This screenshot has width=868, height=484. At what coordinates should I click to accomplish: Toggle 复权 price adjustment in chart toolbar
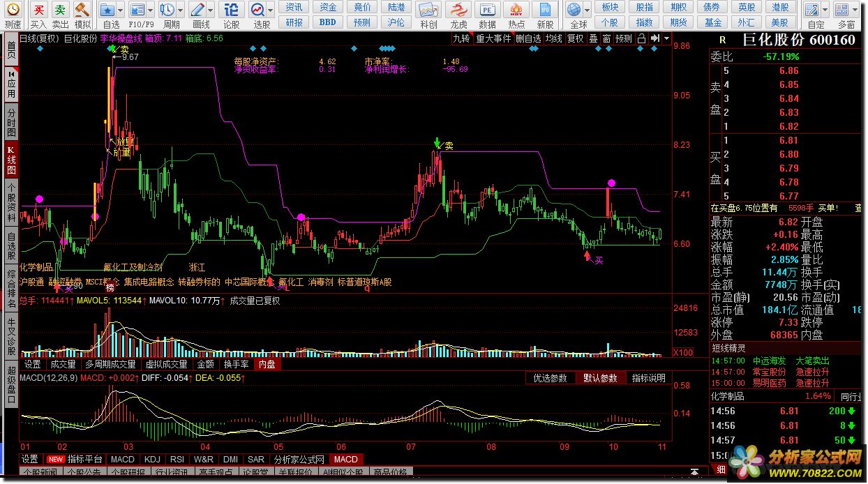[575, 38]
